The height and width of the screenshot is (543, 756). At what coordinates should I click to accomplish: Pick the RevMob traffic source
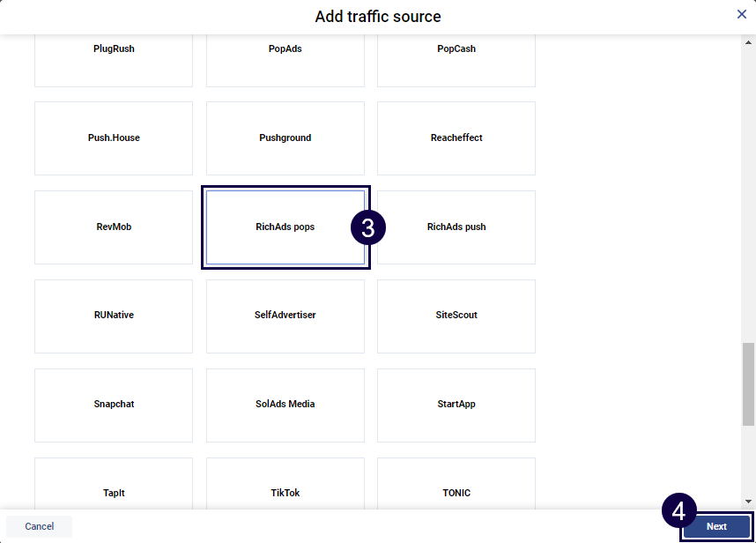(x=114, y=227)
